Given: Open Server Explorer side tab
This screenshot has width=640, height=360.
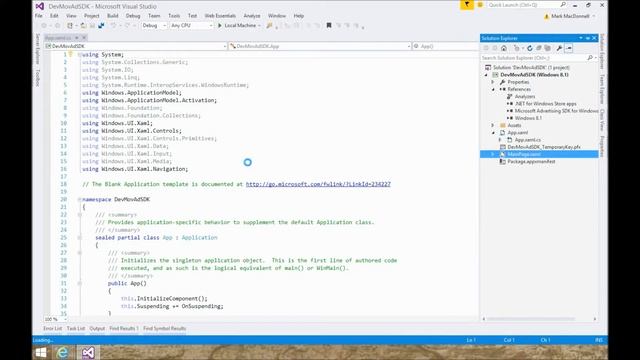Looking at the screenshot, I should tap(38, 49).
